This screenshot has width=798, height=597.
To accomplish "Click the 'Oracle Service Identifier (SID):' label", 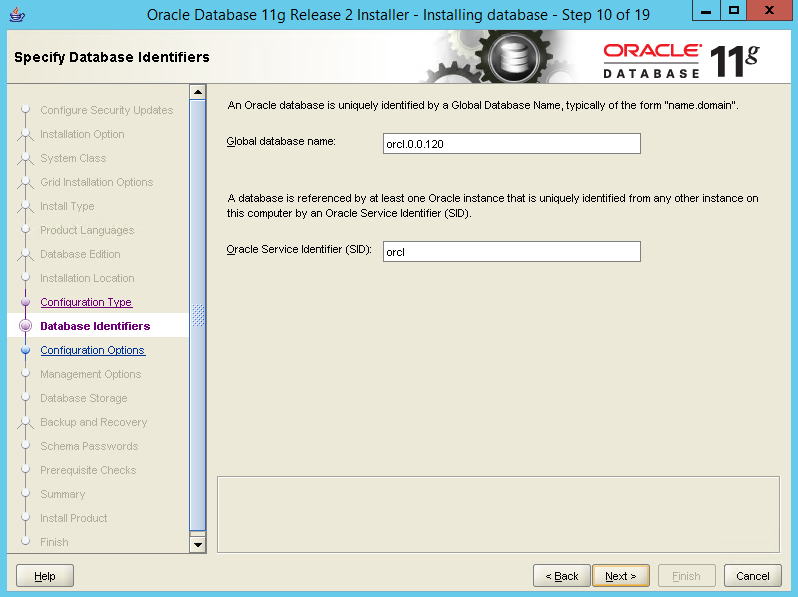I will (x=299, y=249).
